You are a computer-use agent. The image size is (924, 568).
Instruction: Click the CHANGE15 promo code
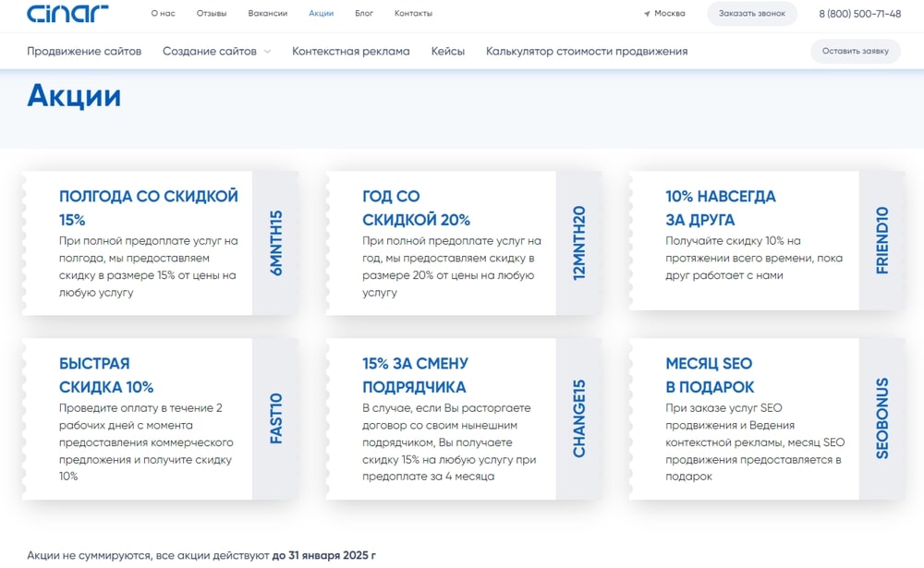tap(579, 418)
